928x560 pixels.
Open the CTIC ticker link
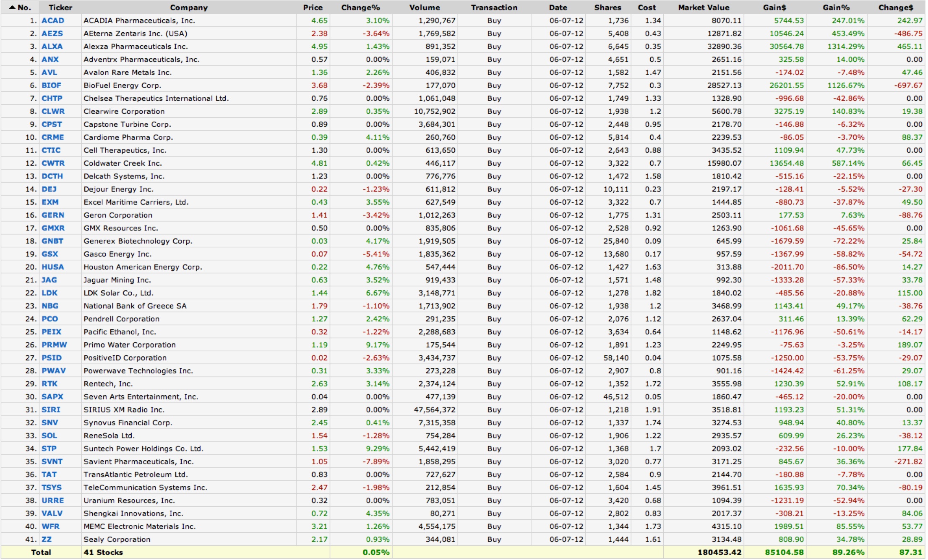click(x=51, y=150)
